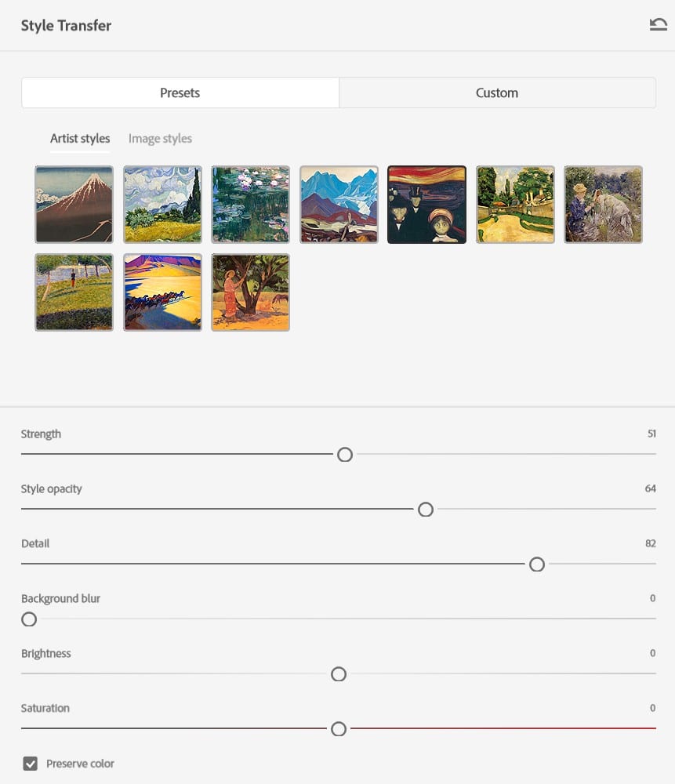Toggle the Preserve color checkbox

[x=31, y=764]
